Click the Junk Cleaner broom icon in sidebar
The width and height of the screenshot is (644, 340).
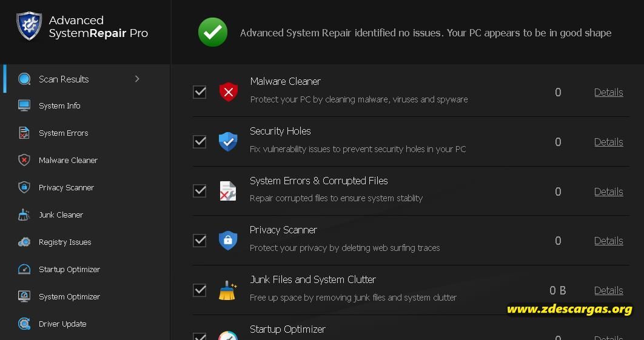click(x=24, y=215)
